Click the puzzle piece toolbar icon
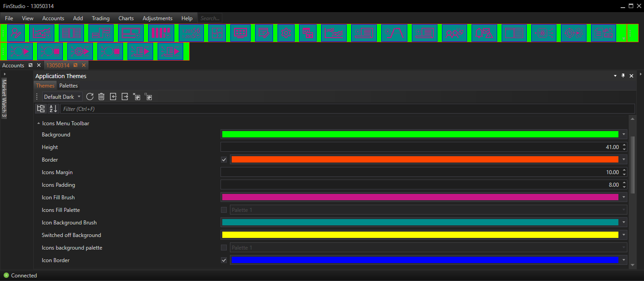 coord(217,33)
